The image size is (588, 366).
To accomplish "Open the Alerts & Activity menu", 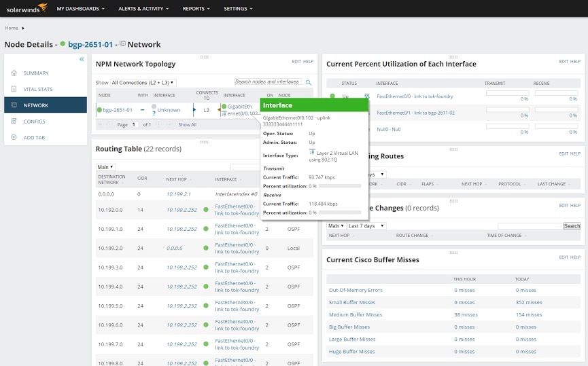I will 144,9.
